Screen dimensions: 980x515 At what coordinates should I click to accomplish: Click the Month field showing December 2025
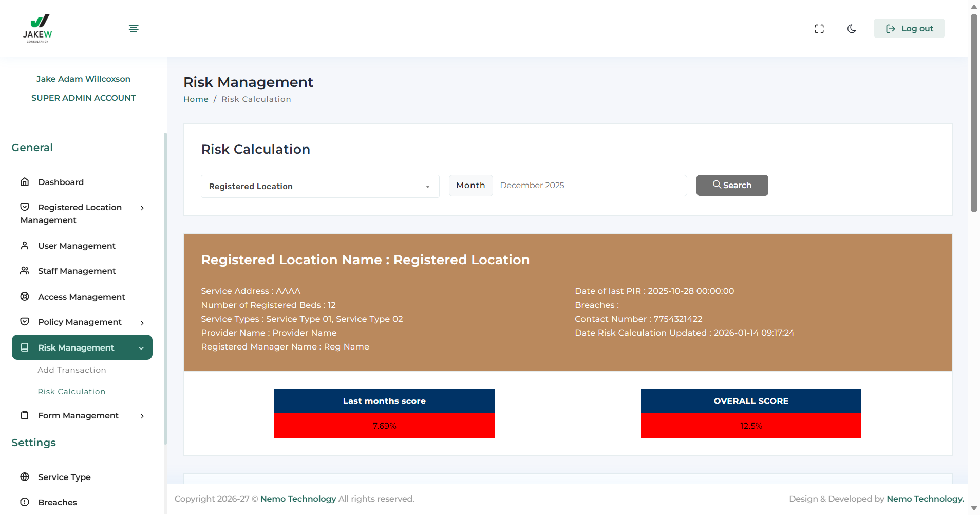click(589, 186)
